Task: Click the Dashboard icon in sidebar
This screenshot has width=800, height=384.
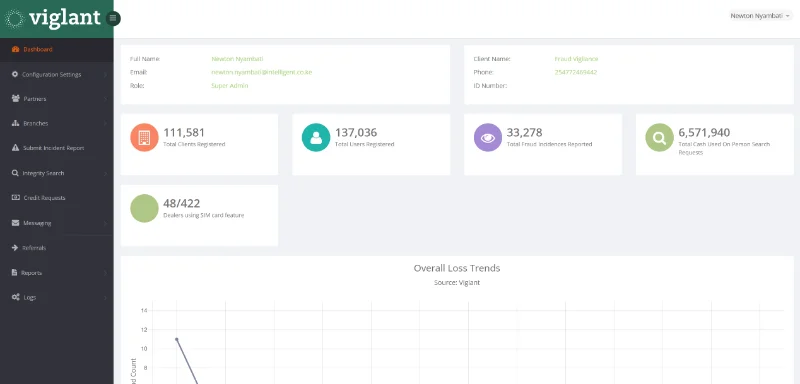Action: click(x=15, y=49)
